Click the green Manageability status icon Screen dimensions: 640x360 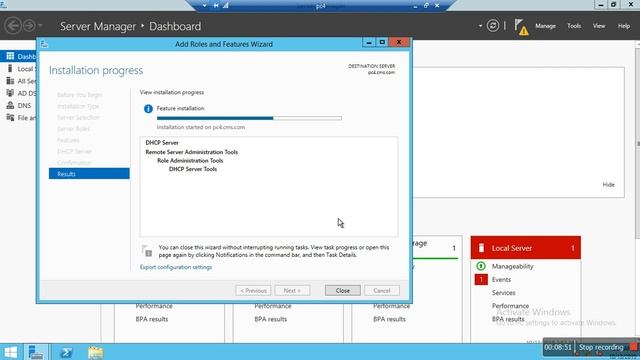[481, 266]
